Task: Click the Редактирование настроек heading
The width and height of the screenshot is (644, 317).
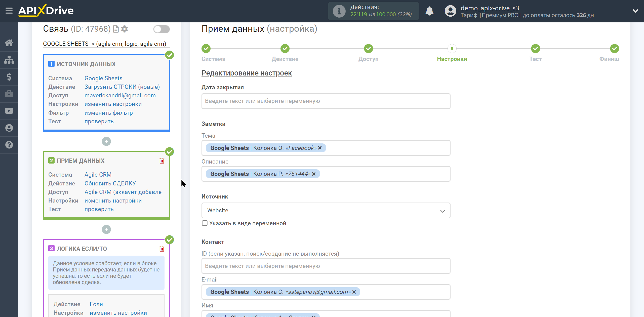Action: pyautogui.click(x=247, y=73)
